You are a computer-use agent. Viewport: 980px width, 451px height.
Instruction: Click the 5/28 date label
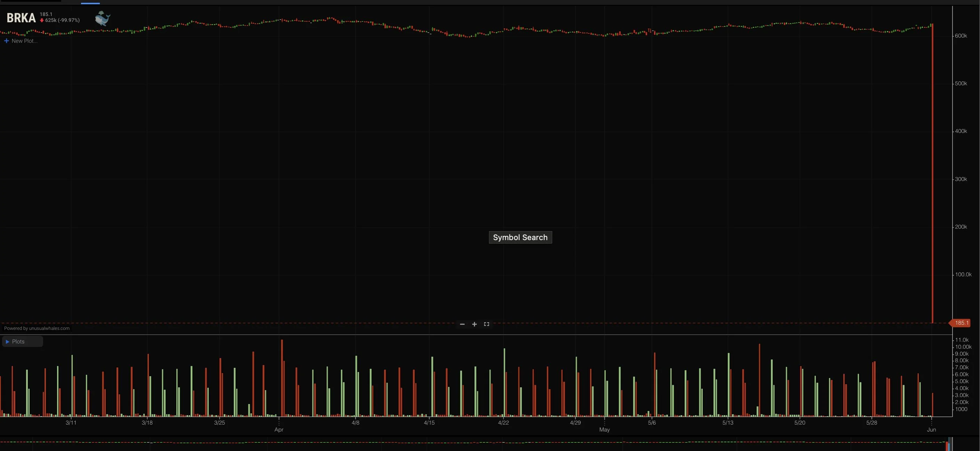point(871,422)
